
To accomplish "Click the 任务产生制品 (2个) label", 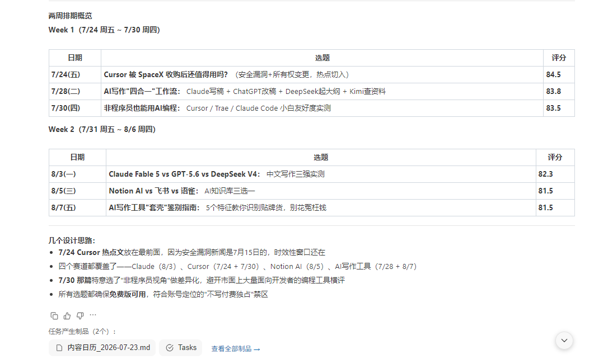I will (x=82, y=332).
